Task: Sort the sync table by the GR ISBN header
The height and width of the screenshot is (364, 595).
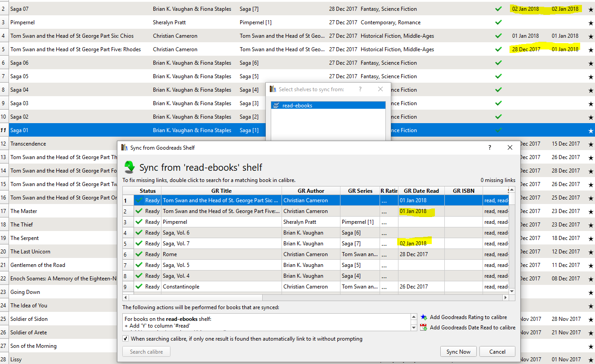Action: click(x=464, y=191)
